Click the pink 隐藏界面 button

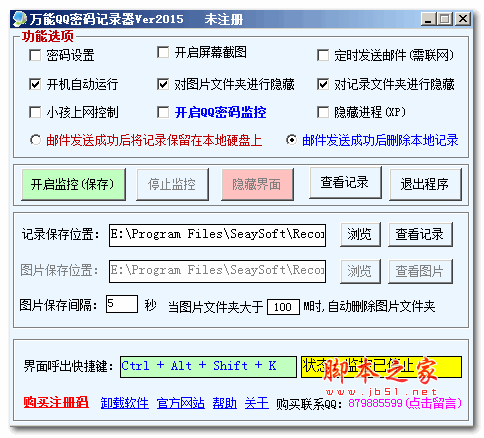(x=257, y=184)
